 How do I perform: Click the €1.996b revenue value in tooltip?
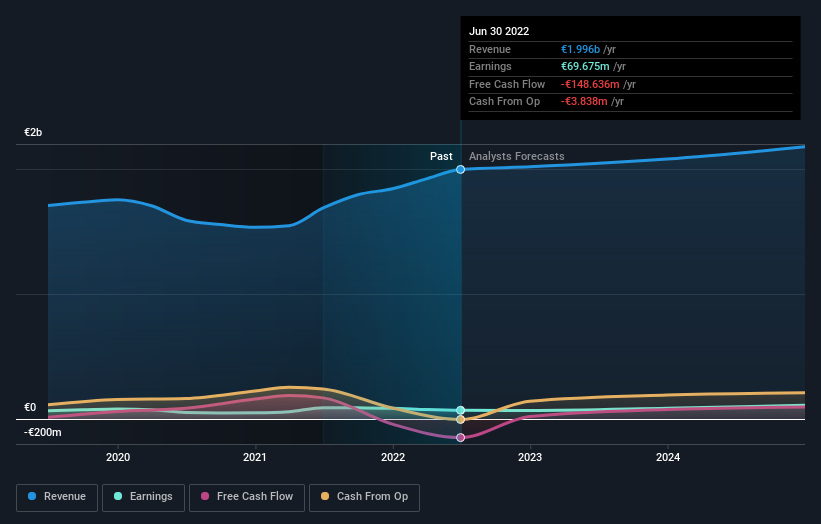pyautogui.click(x=580, y=49)
